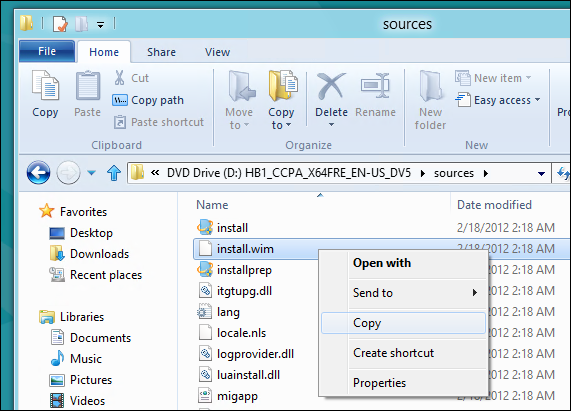Click the Paste clipboard icon

point(88,86)
